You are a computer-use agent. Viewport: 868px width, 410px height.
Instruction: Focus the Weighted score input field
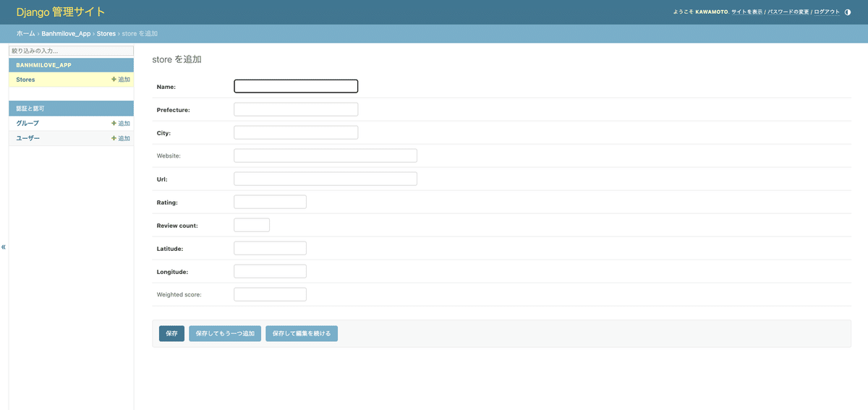[270, 294]
